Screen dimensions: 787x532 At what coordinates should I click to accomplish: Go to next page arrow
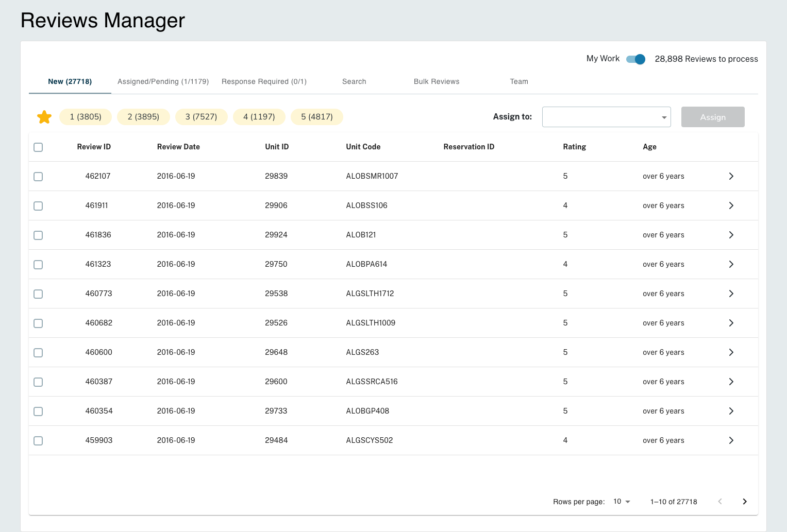click(745, 502)
